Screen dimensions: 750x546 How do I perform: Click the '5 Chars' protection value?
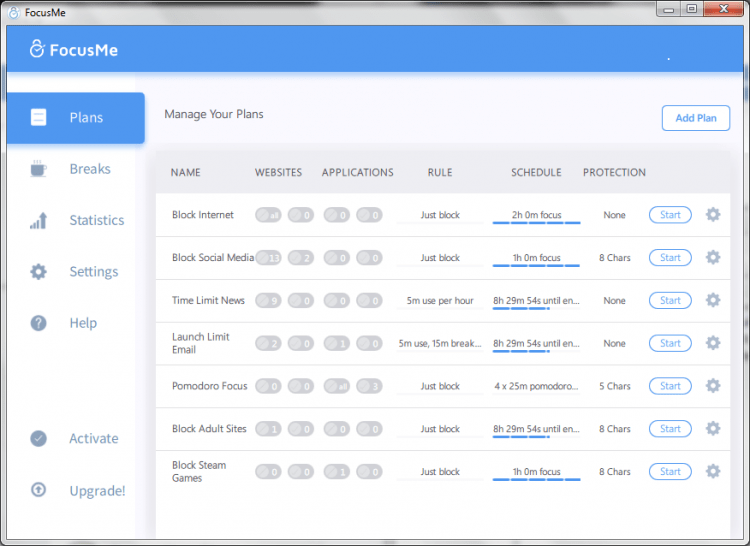click(615, 386)
